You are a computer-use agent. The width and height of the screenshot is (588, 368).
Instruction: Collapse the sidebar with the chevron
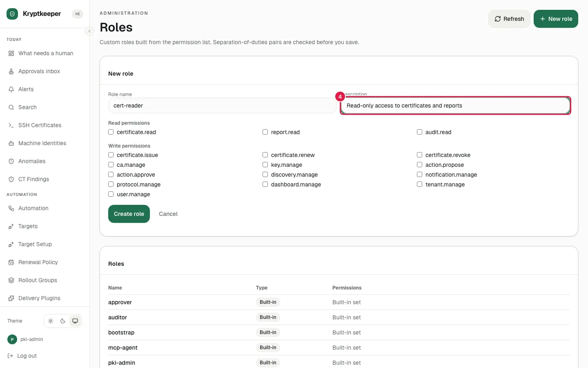pyautogui.click(x=89, y=31)
